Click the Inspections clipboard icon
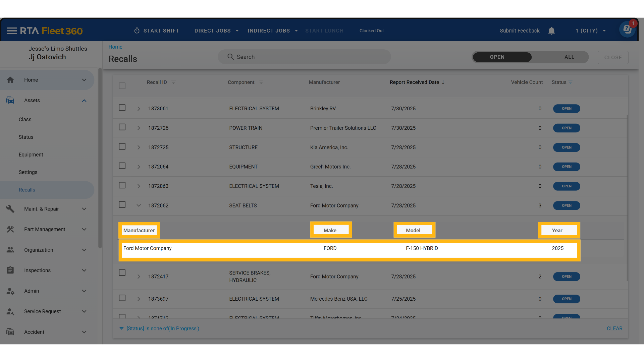 pyautogui.click(x=10, y=270)
